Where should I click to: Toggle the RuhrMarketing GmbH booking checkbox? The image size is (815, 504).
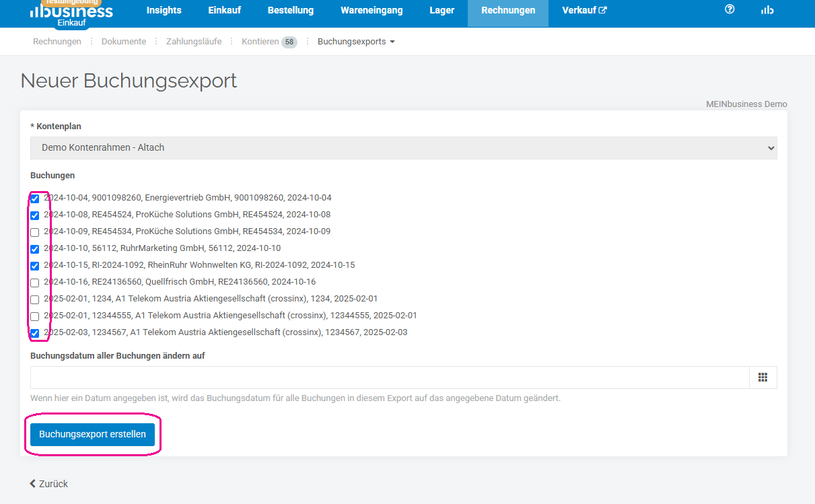(x=35, y=249)
